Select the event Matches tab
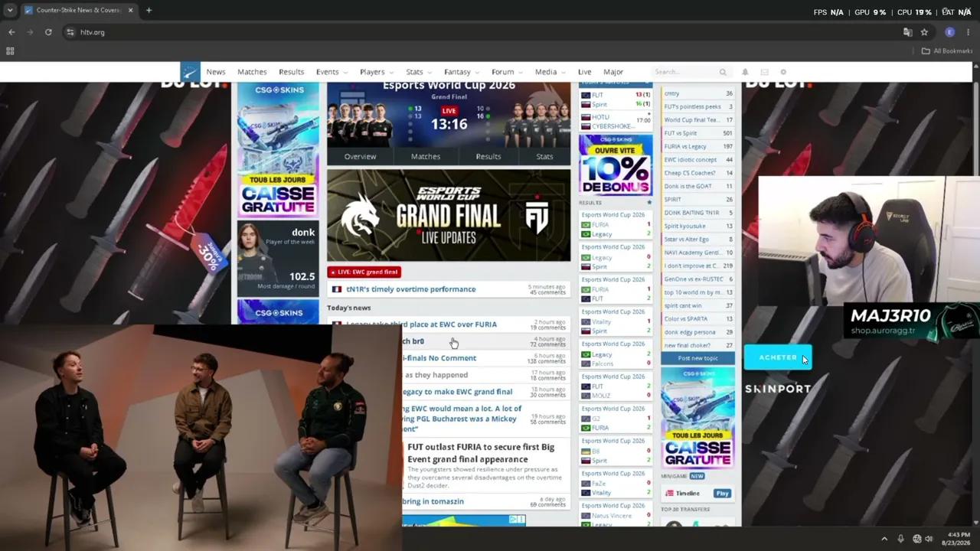The image size is (980, 551). tap(426, 156)
